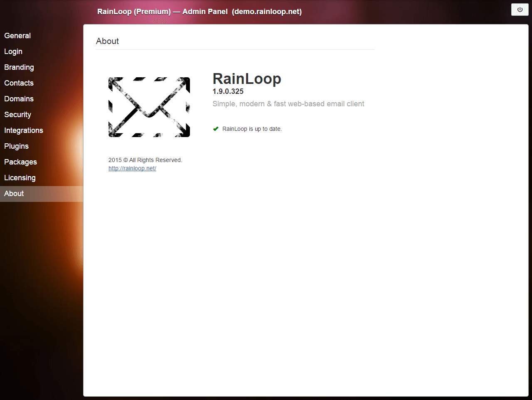Select Packages in the sidebar

pos(20,162)
